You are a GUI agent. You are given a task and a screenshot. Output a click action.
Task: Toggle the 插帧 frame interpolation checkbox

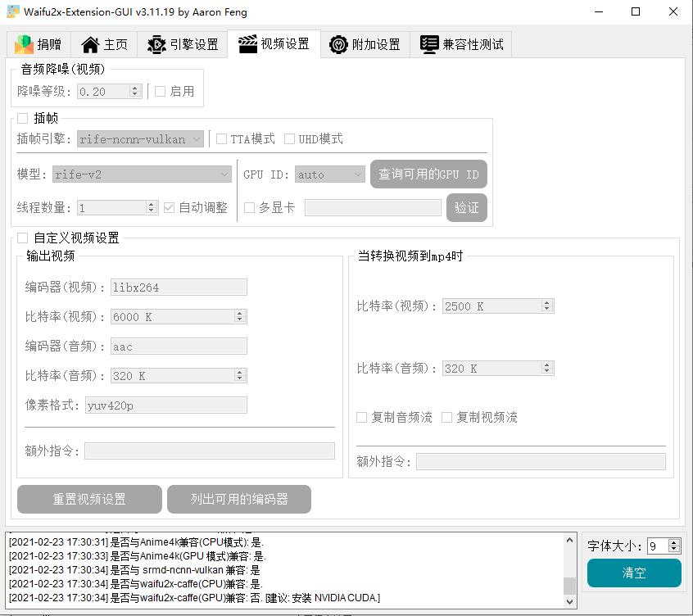[23, 118]
